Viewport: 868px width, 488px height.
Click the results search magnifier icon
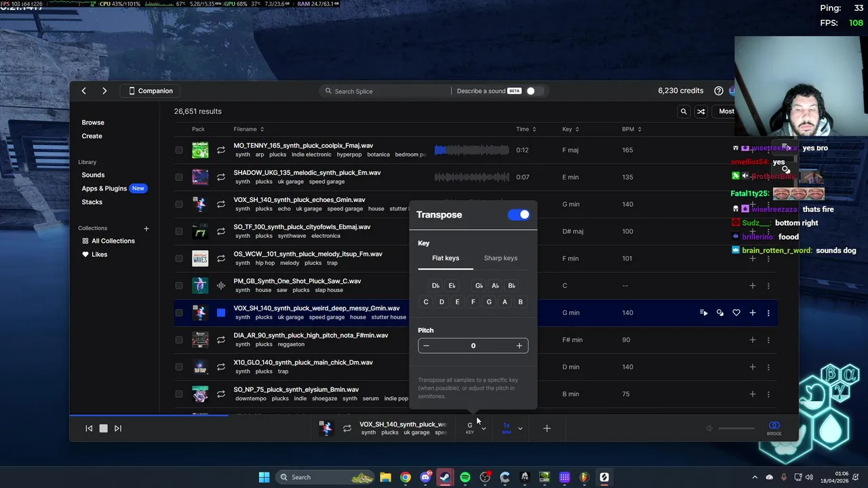point(684,111)
